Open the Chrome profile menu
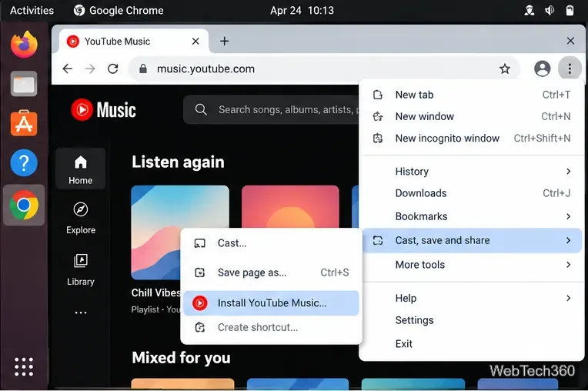Viewport: 588px width, 391px height. pyautogui.click(x=542, y=69)
